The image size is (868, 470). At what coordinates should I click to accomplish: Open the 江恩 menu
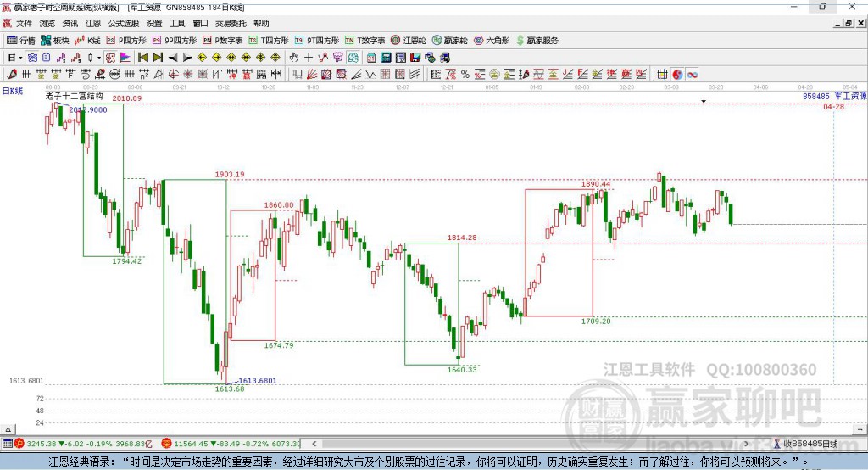93,23
